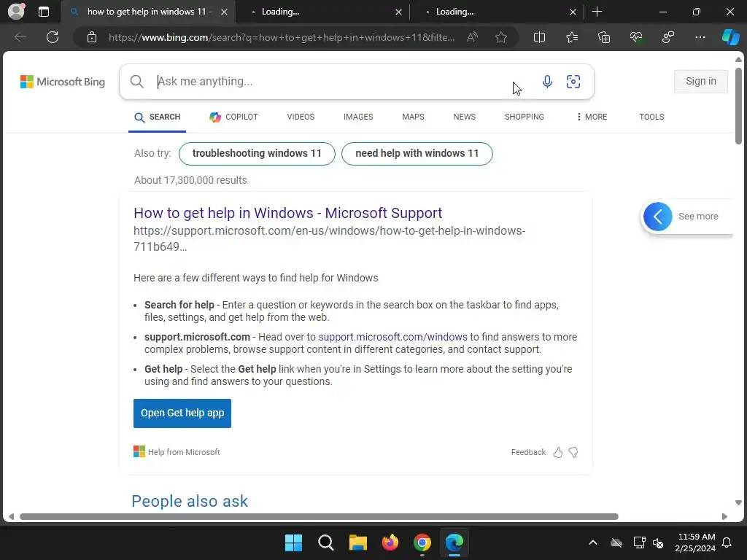Switch to IMAGES results

tap(358, 117)
